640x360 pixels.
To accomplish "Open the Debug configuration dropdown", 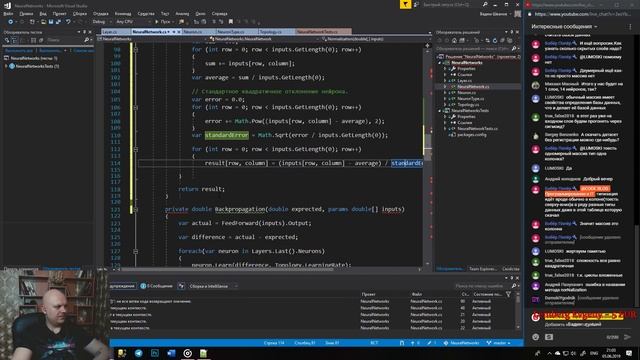I will pyautogui.click(x=101, y=22).
